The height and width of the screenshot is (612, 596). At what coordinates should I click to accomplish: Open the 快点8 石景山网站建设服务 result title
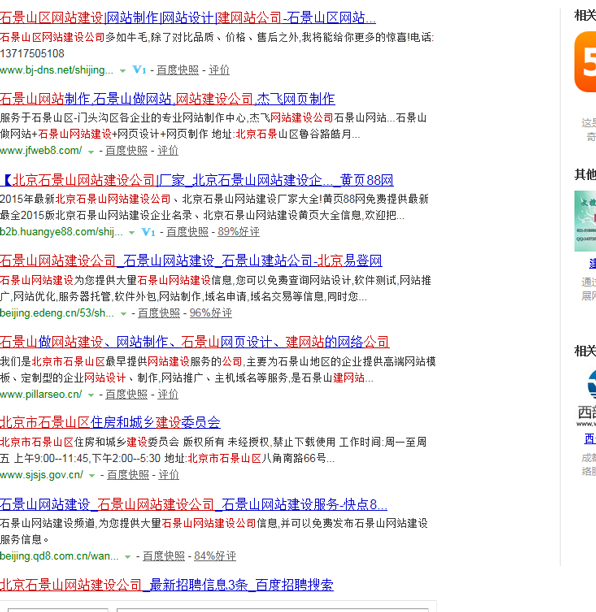194,505
